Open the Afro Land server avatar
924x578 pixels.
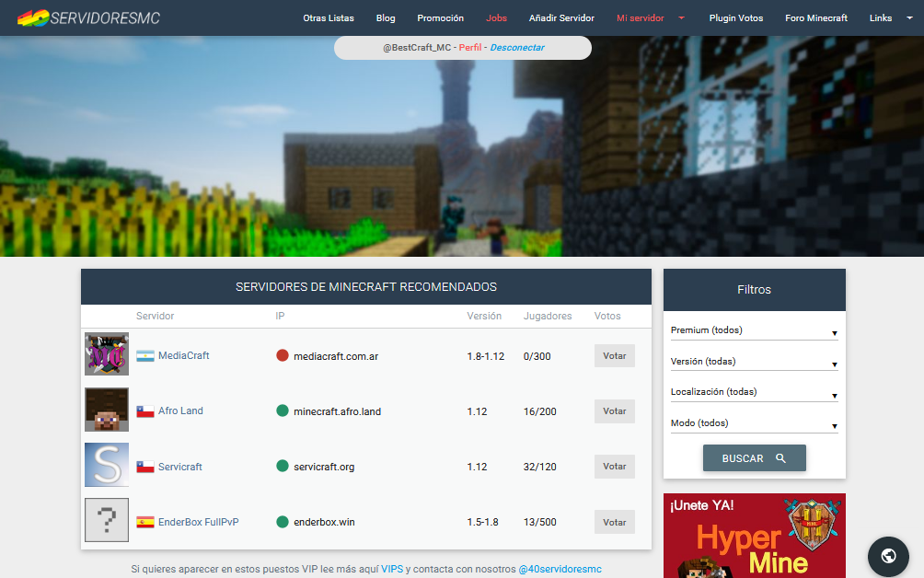pos(107,410)
